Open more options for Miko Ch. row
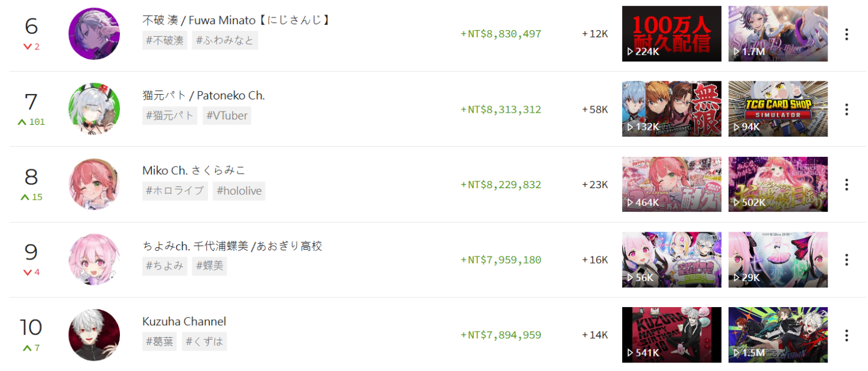Image resolution: width=868 pixels, height=371 pixels. (846, 185)
